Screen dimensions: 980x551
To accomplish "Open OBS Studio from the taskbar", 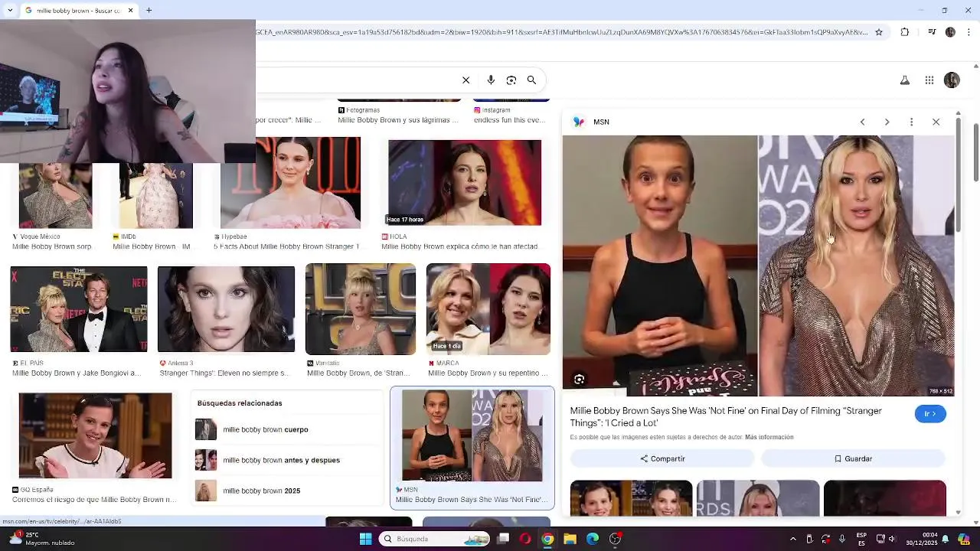I will (x=615, y=539).
